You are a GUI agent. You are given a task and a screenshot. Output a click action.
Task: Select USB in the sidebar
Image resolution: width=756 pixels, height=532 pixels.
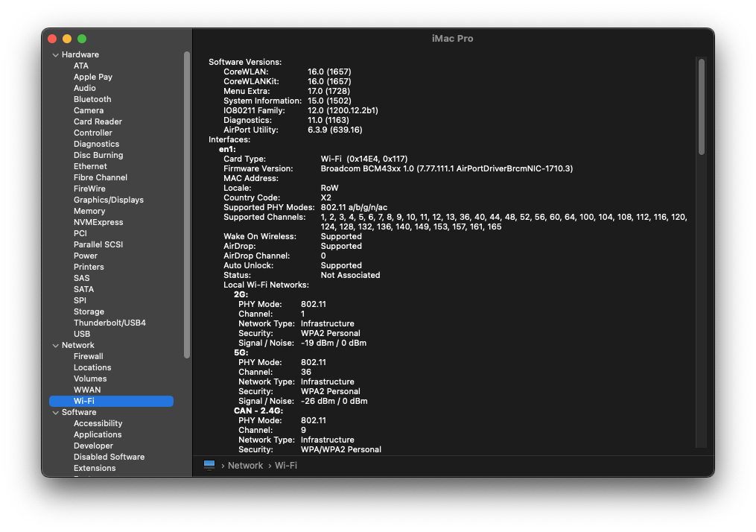[x=81, y=334]
